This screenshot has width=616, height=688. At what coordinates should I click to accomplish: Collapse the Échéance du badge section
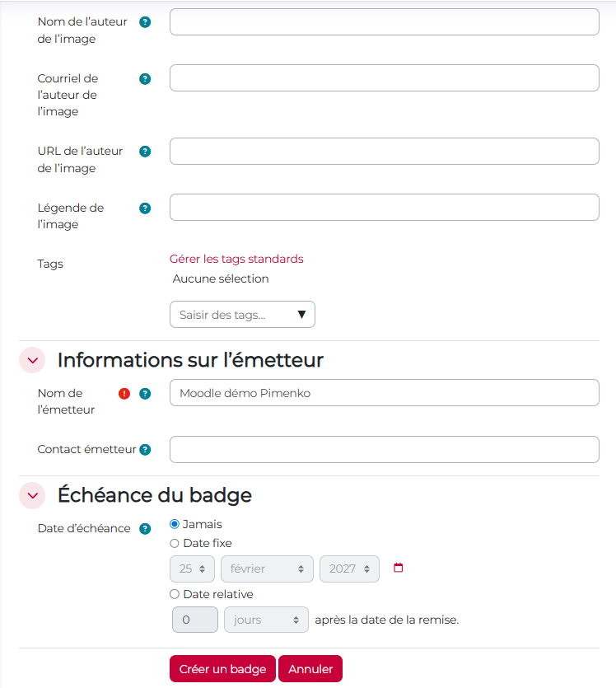32,495
